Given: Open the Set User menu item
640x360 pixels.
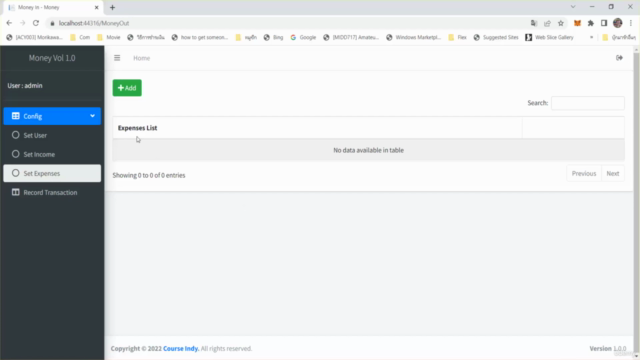Looking at the screenshot, I should coord(52,135).
